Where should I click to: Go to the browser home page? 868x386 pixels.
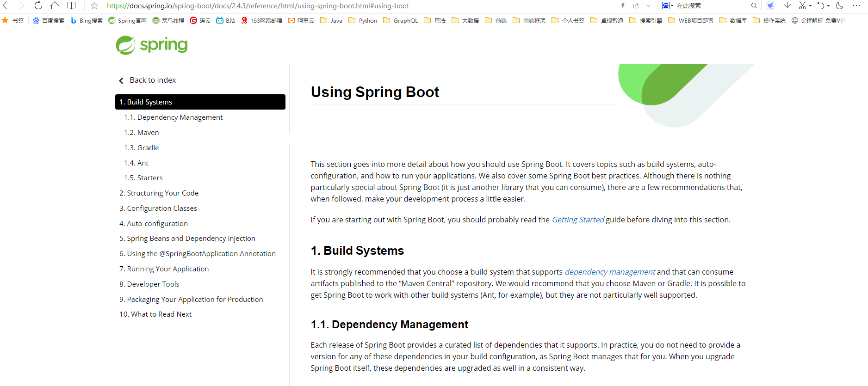tap(55, 6)
